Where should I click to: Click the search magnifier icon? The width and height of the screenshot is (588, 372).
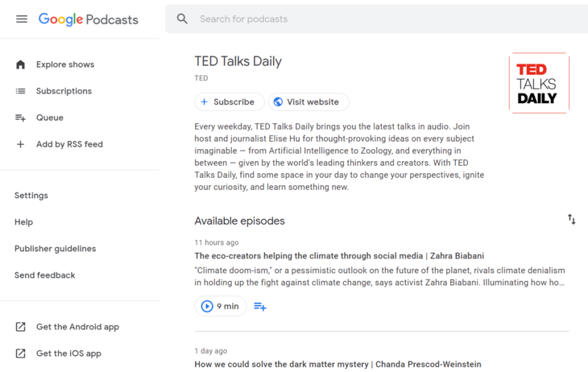coord(182,19)
